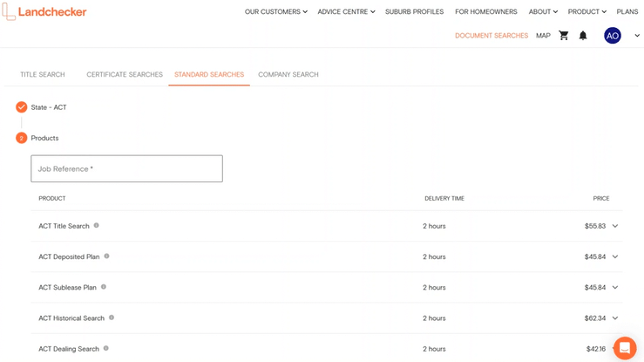
Task: Click the State - ACT checkmark step icon
Action: point(22,107)
